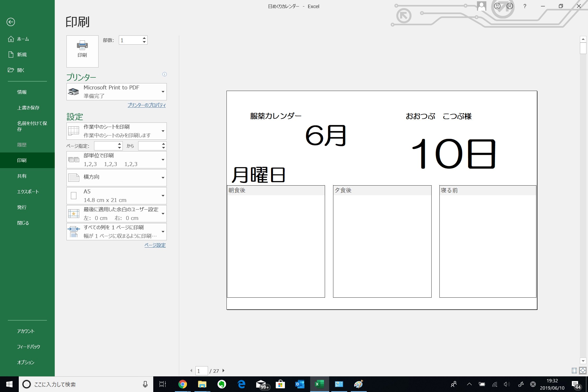Click the frowning face feedback icon
588x392 pixels.
pyautogui.click(x=510, y=6)
